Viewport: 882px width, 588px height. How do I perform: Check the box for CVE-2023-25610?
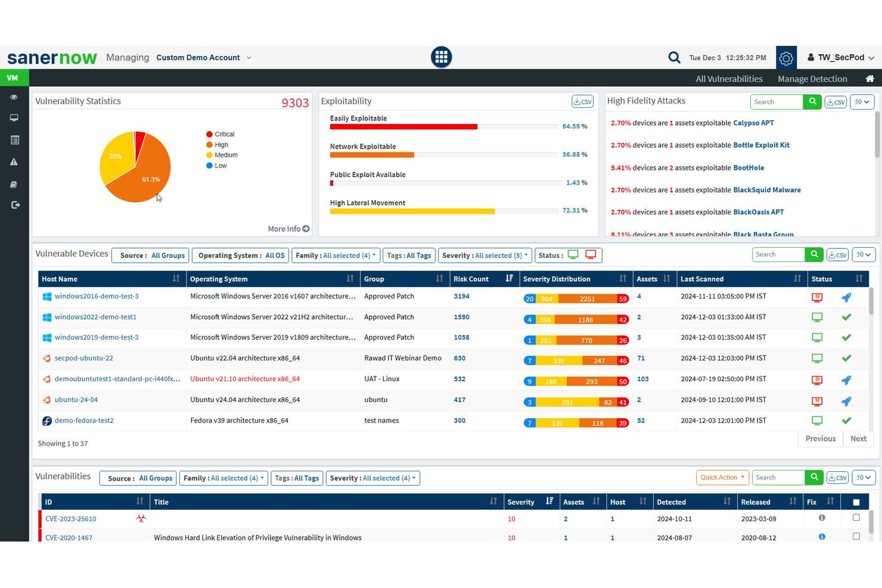click(856, 518)
